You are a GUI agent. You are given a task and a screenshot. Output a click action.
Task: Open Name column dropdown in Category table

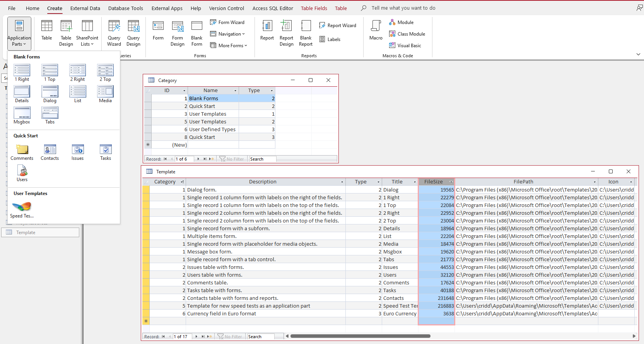pos(235,91)
